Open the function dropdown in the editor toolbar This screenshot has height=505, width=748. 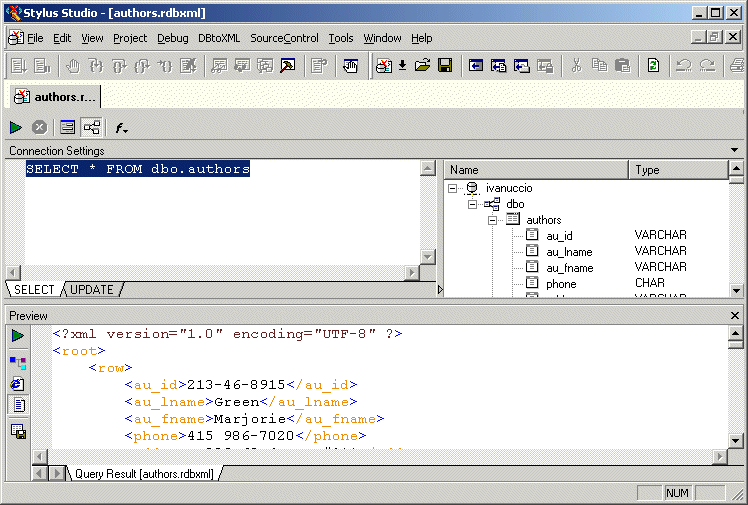(121, 128)
